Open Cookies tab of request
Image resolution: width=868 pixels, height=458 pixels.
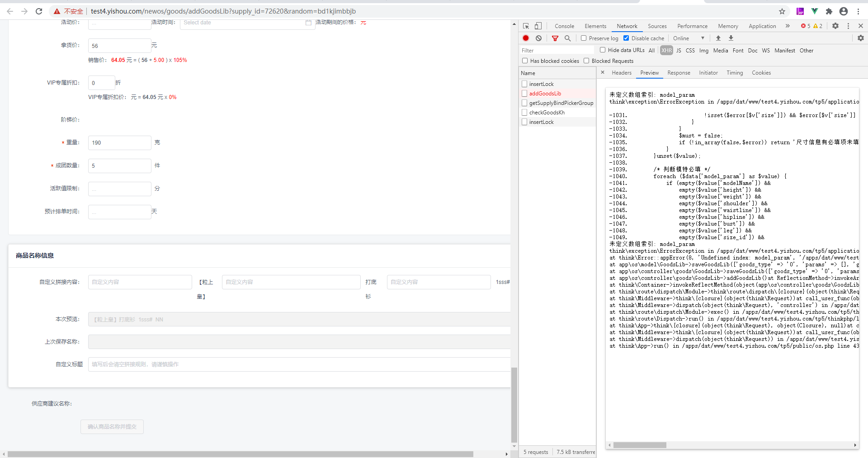tap(761, 73)
